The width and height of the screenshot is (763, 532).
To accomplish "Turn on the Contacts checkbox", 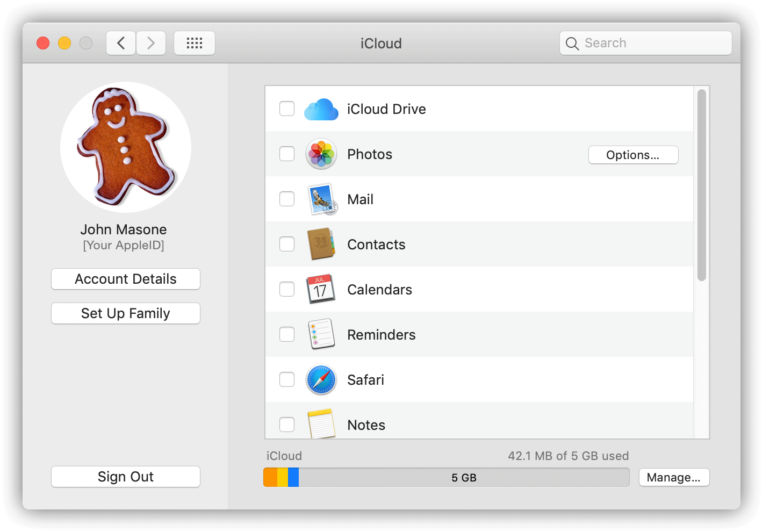I will pos(287,244).
